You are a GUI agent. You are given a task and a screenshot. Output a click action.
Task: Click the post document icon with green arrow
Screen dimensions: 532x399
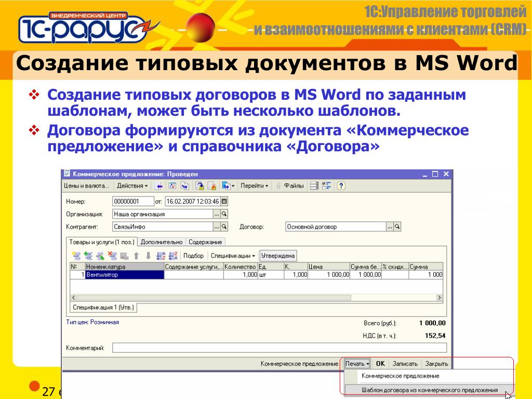200,186
